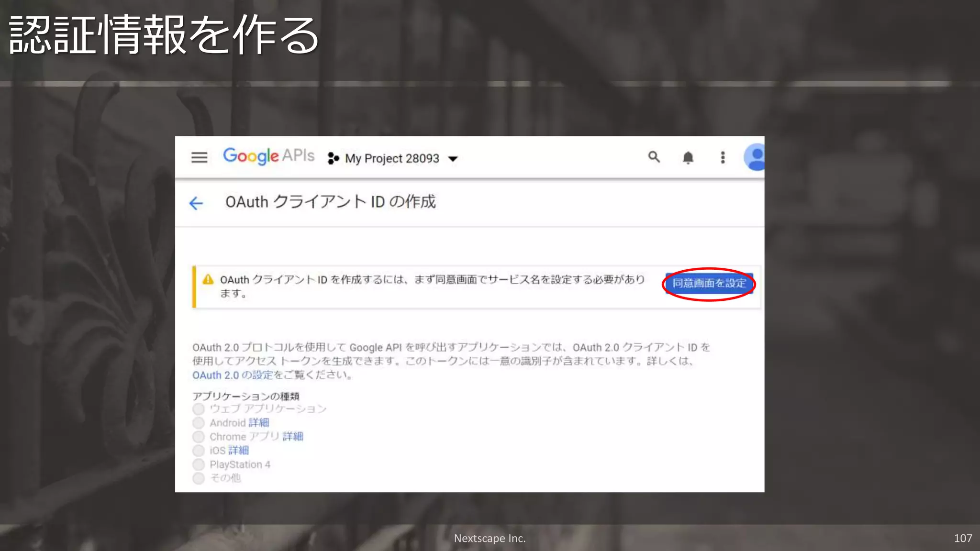The image size is (980, 551).
Task: Click the slide number 107
Action: pos(963,538)
